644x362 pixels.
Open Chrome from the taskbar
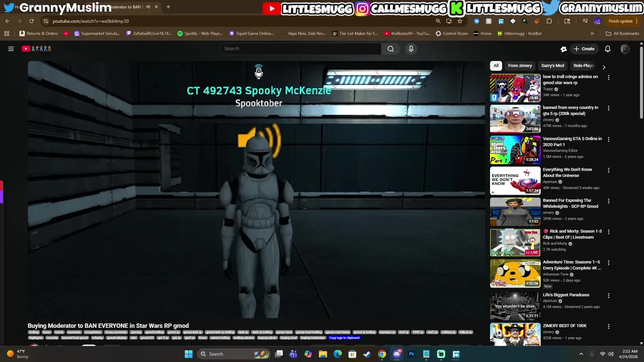coord(382,354)
